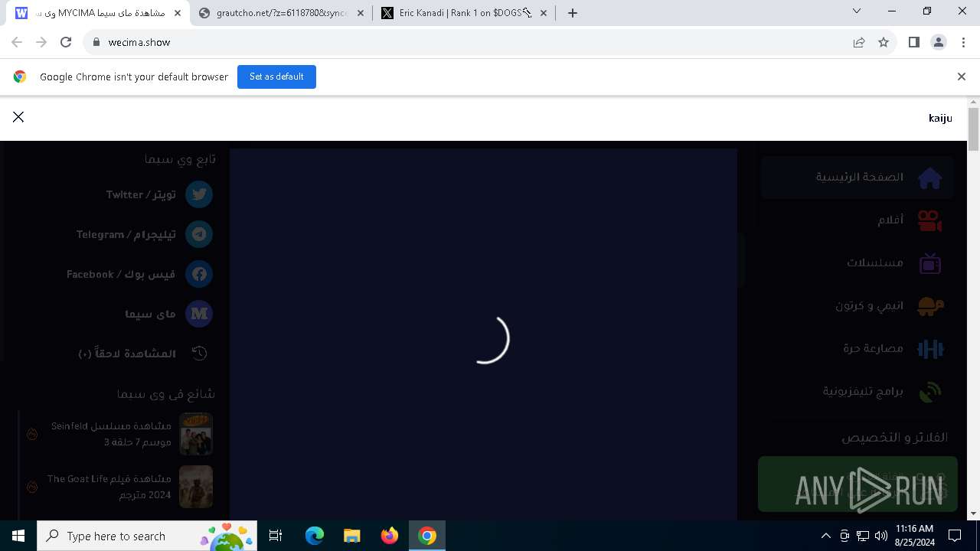Show hidden system tray icons
This screenshot has height=551, width=980.
coord(826,536)
